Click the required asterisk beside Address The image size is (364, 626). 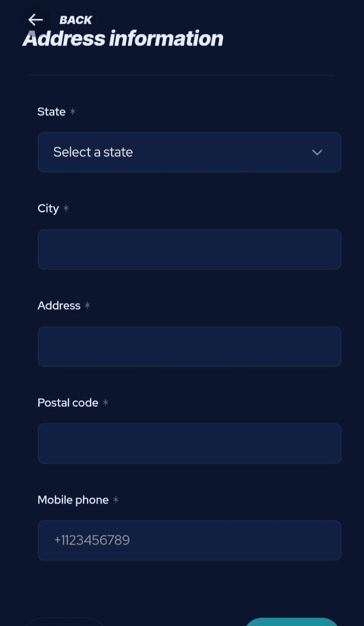pyautogui.click(x=87, y=306)
